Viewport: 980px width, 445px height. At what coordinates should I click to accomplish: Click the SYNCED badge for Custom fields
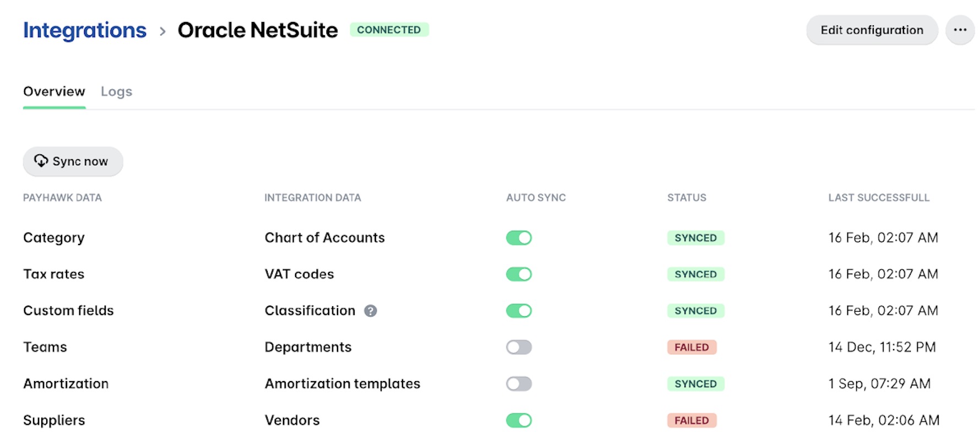695,311
